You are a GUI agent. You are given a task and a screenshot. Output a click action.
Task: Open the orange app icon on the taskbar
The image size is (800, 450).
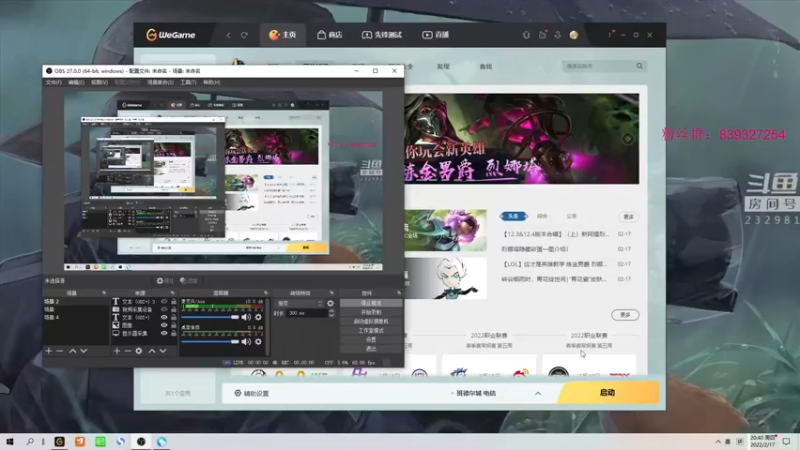pyautogui.click(x=80, y=441)
